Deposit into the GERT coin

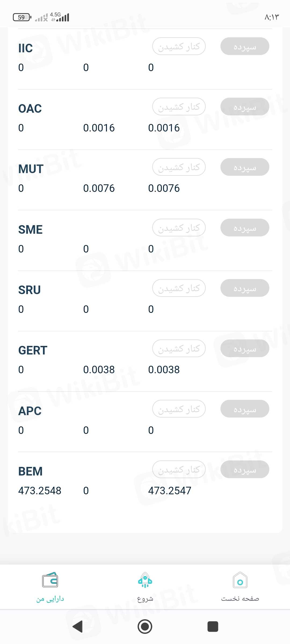(x=245, y=348)
